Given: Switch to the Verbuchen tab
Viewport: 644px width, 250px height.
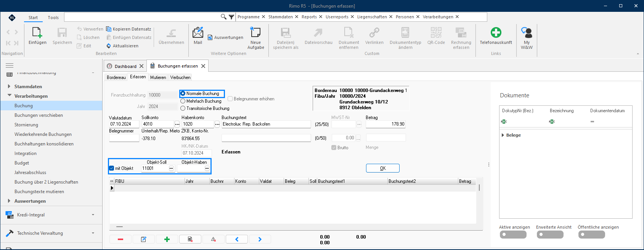Looking at the screenshot, I should tap(180, 77).
